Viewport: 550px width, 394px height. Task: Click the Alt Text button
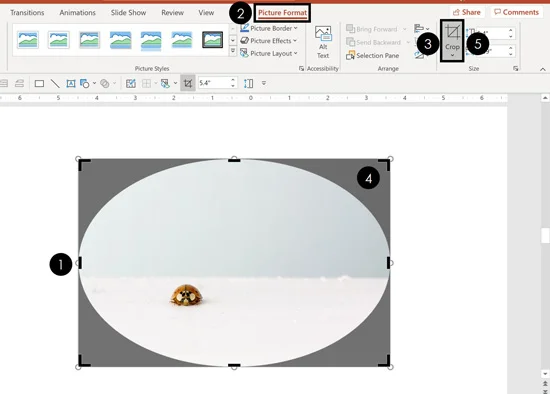323,42
